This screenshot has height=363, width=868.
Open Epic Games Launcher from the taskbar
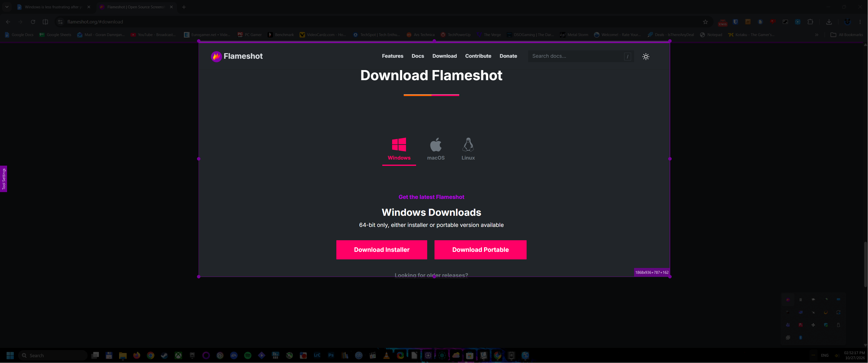pyautogui.click(x=192, y=356)
